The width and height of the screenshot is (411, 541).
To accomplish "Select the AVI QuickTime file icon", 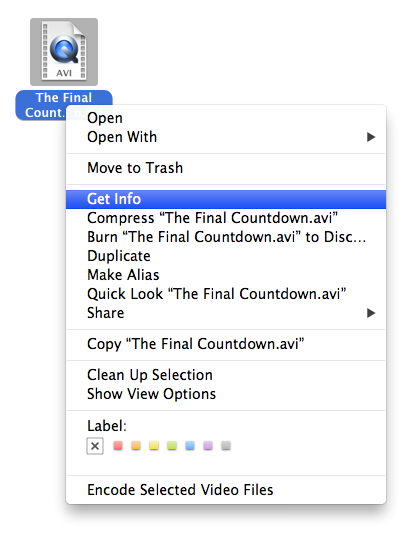I will [64, 52].
